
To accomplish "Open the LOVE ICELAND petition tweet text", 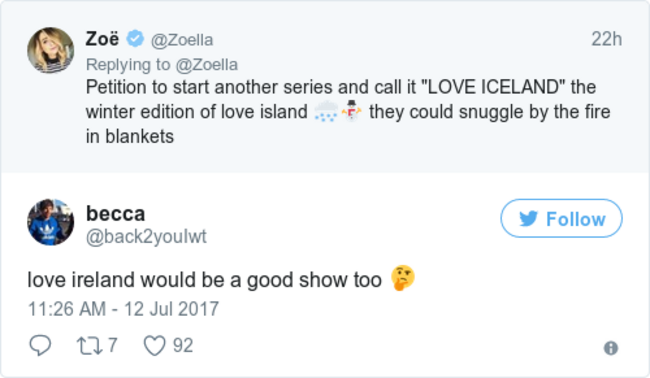I will tap(348, 111).
